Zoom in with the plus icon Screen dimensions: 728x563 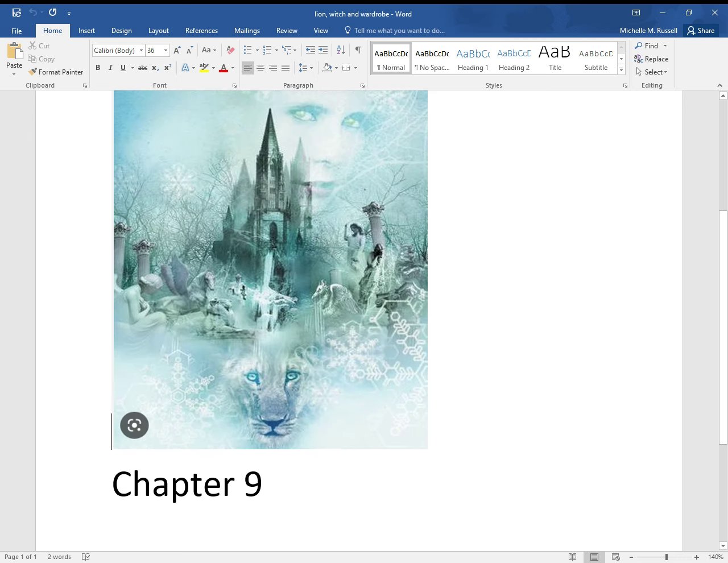click(x=697, y=557)
